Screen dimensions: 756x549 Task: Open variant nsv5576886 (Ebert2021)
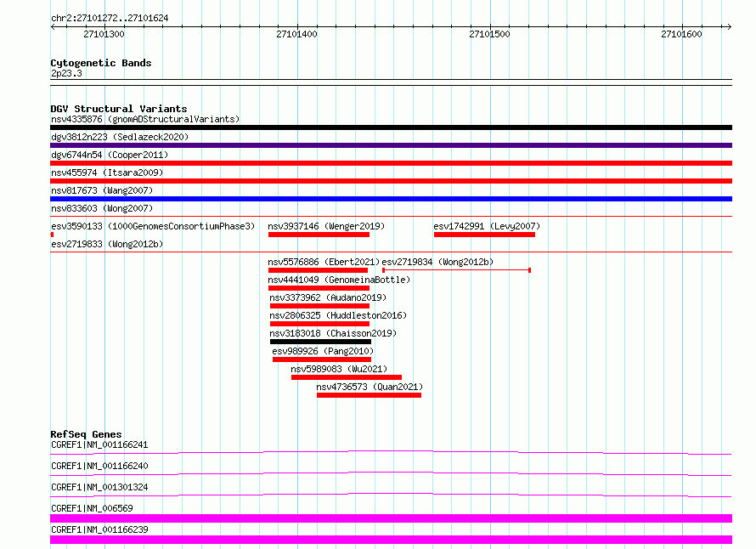(x=324, y=262)
